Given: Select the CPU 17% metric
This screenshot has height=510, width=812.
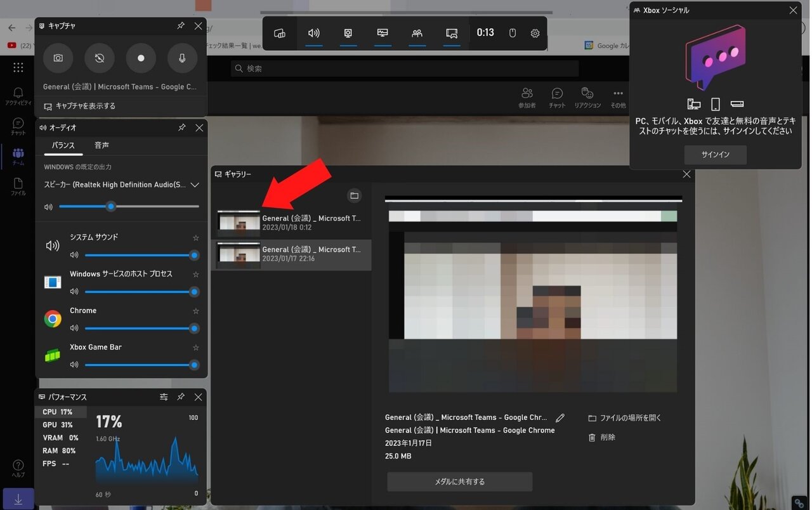Looking at the screenshot, I should (x=61, y=412).
